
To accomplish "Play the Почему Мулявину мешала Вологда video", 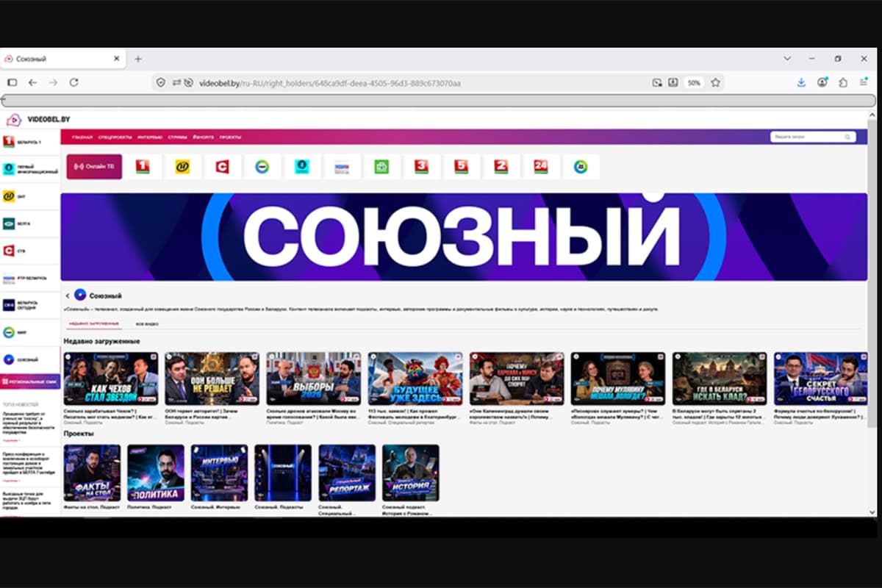I will [618, 379].
